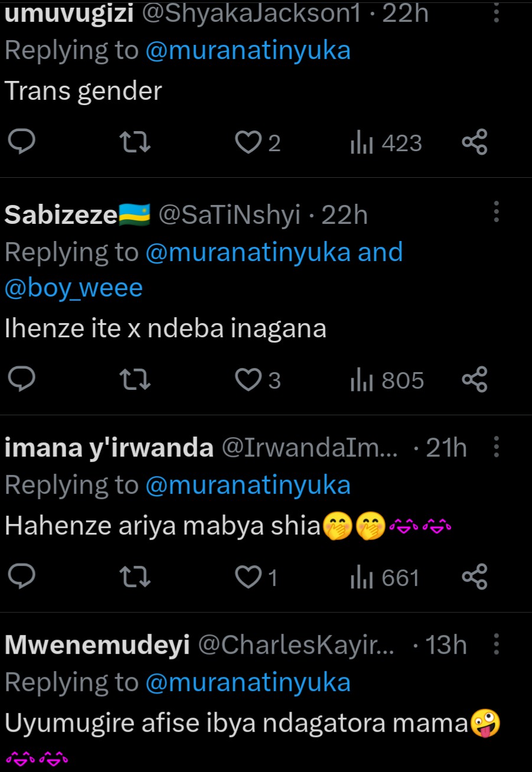Share Sabizeze's tweet
The height and width of the screenshot is (772, 532).
[x=474, y=380]
